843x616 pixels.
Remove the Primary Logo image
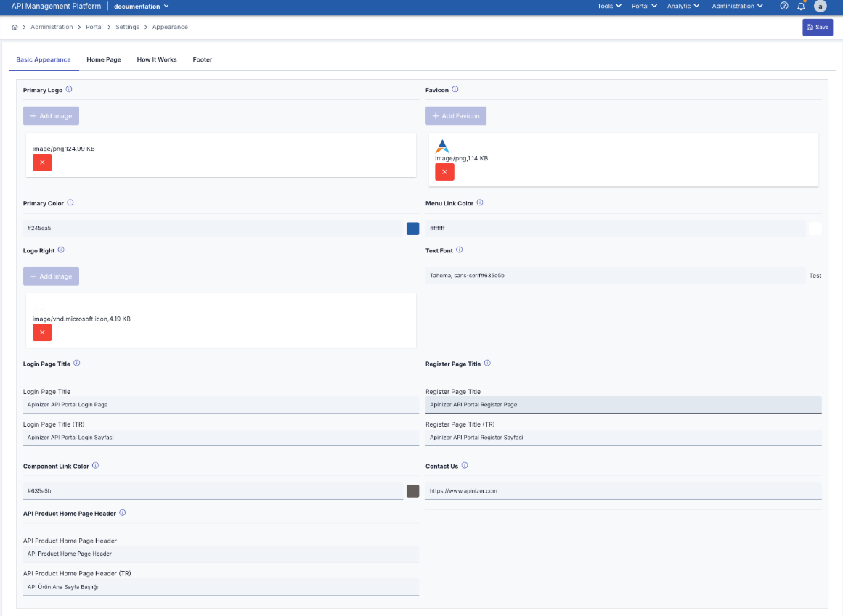(42, 162)
